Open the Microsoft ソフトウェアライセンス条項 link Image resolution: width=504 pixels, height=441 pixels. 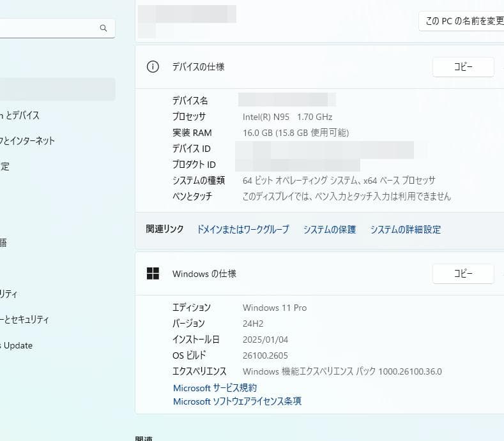(237, 401)
